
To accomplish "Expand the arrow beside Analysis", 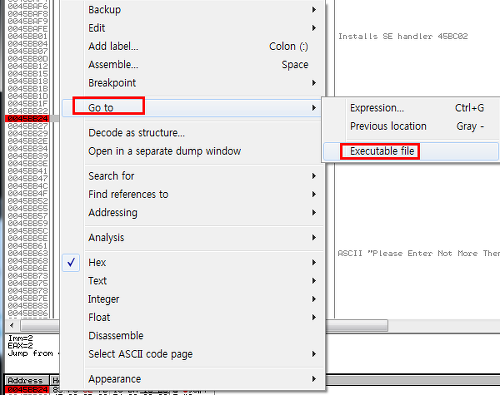I will click(314, 237).
